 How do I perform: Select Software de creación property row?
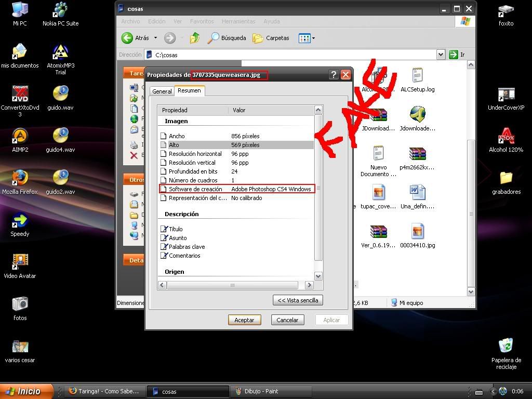point(236,189)
